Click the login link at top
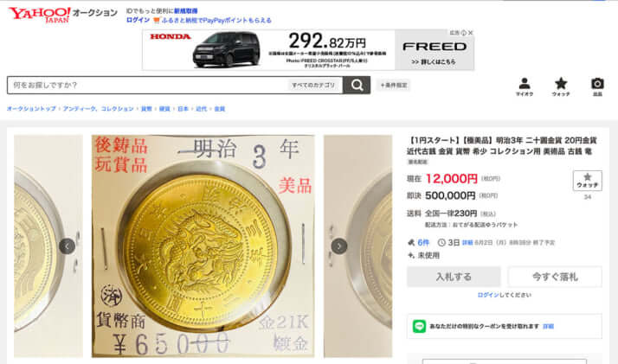This screenshot has height=364, width=618. tap(138, 20)
